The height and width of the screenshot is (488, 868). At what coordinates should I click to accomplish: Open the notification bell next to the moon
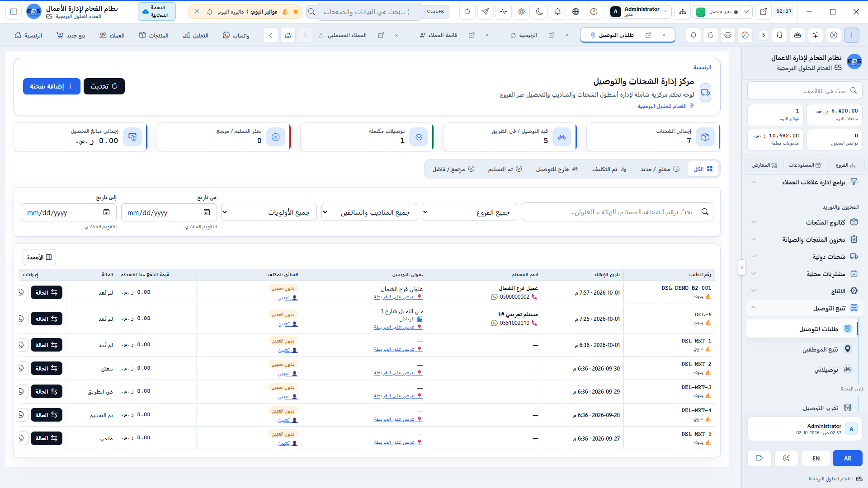click(557, 12)
